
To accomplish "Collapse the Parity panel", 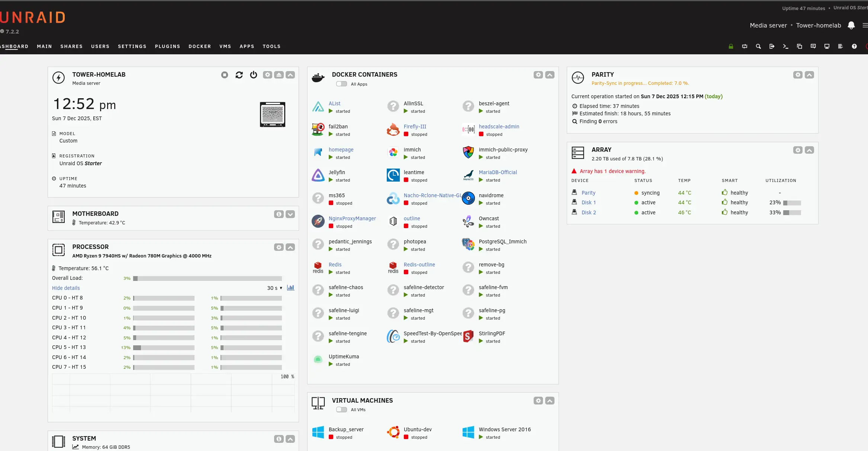I will click(x=809, y=75).
